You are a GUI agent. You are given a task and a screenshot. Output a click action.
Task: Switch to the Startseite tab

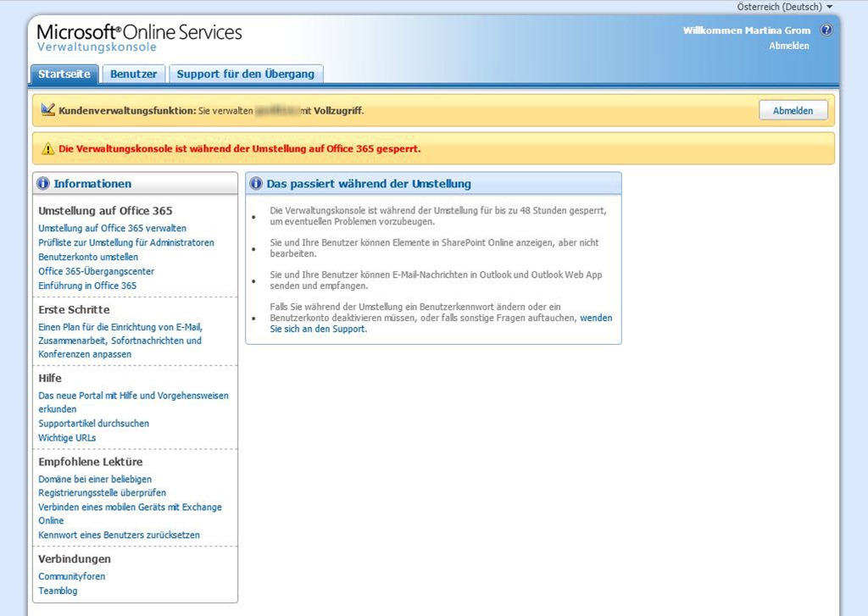tap(64, 75)
